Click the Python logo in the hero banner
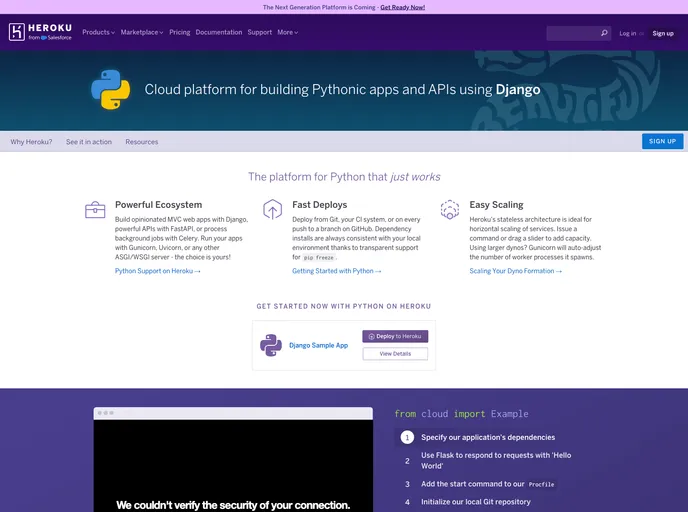Screen dimensions: 688x512 coord(111,90)
